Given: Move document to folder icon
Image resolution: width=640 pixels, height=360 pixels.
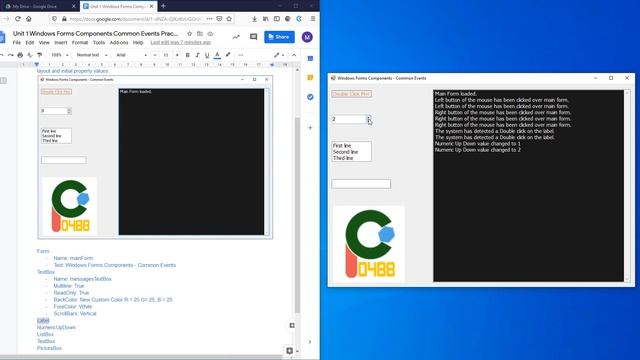Looking at the screenshot, I should 200,33.
